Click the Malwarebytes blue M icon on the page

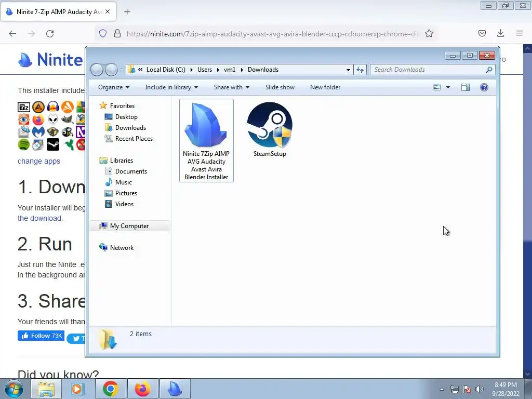pos(38,132)
